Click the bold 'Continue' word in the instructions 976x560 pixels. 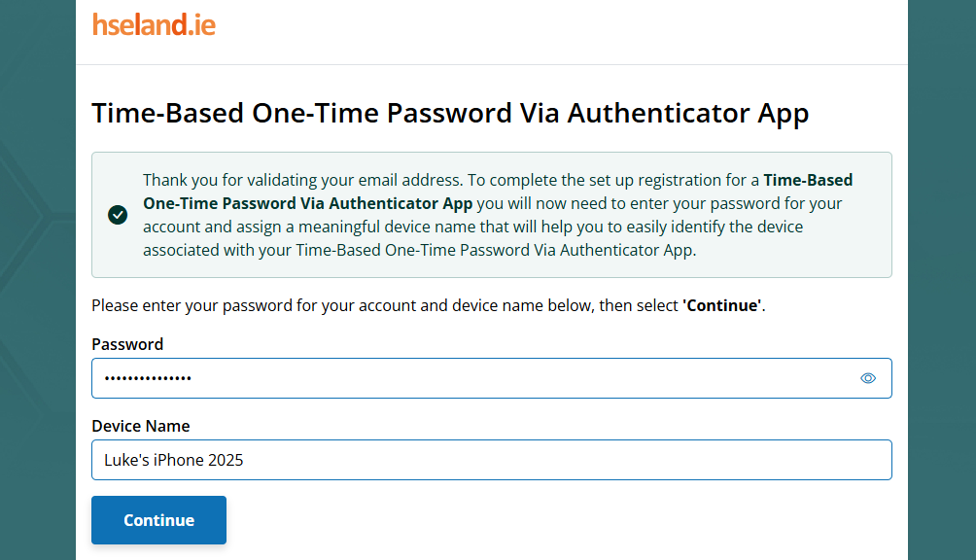point(721,304)
